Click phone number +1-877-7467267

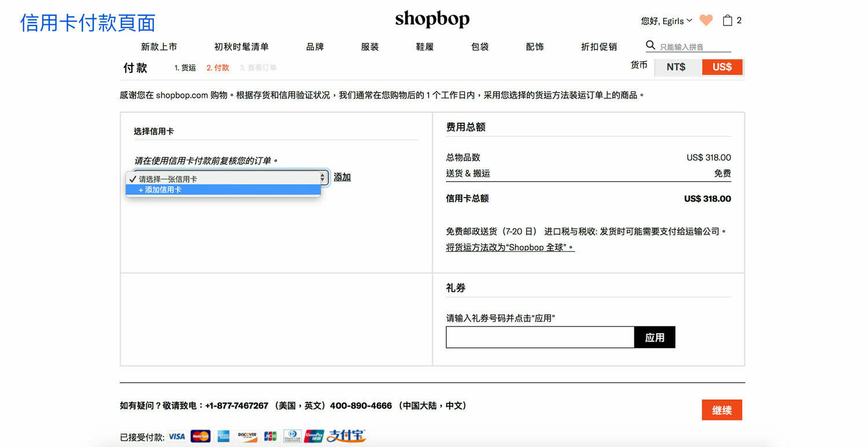tap(237, 406)
